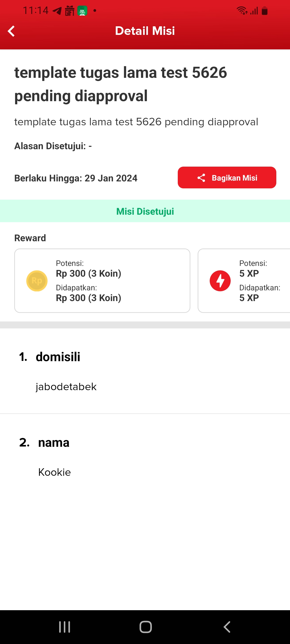
Task: Tap the Detail Misi header title
Action: pos(145,31)
